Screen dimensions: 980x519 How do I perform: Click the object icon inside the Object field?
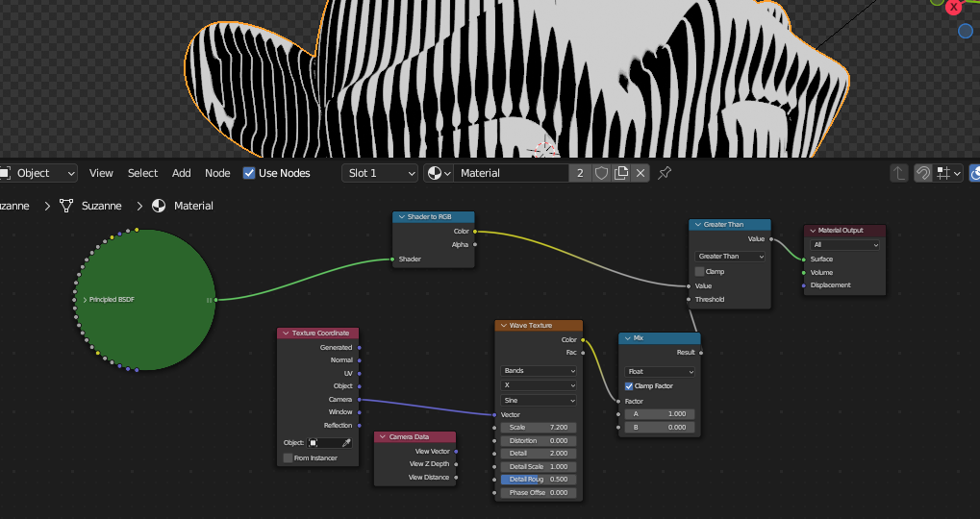(314, 443)
